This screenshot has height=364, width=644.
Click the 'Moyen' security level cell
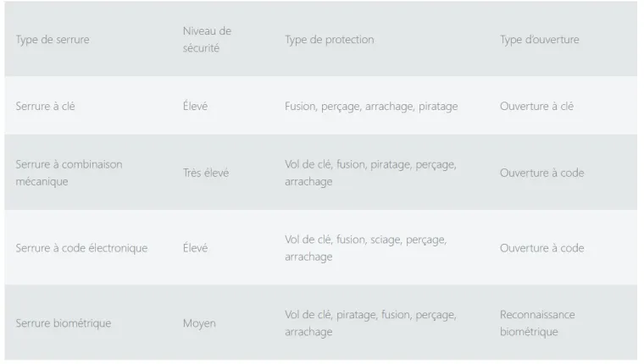pos(199,323)
